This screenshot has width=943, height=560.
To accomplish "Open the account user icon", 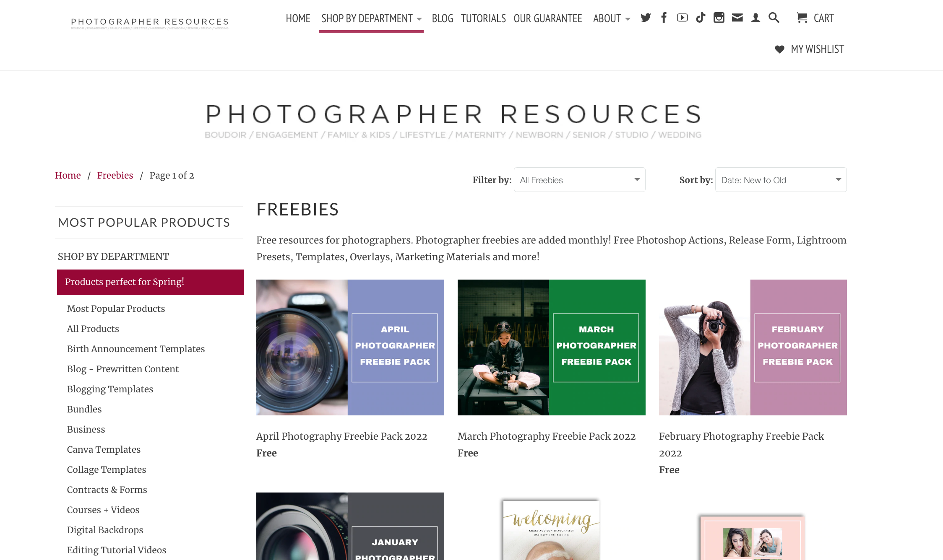I will tap(755, 18).
